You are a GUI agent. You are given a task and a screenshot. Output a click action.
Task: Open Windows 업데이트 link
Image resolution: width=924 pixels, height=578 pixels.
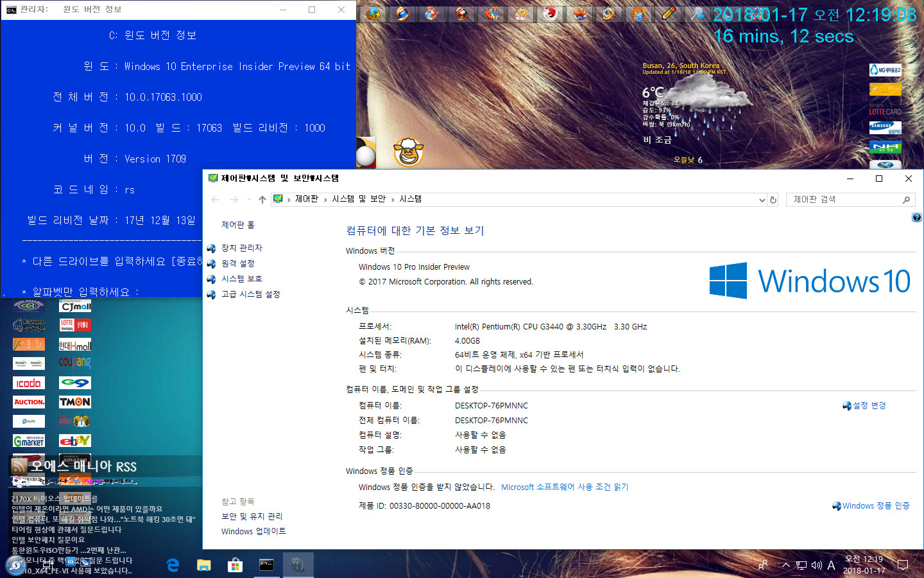253,531
